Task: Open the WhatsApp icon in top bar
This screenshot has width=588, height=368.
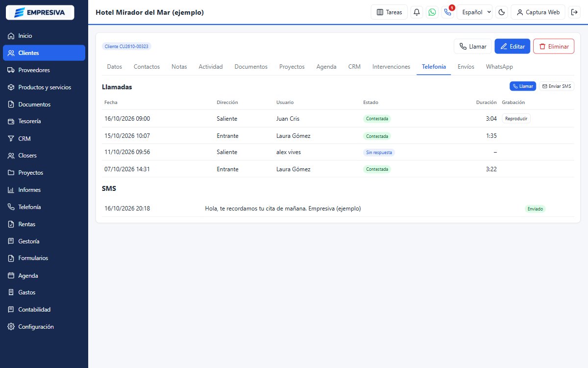Action: click(432, 12)
